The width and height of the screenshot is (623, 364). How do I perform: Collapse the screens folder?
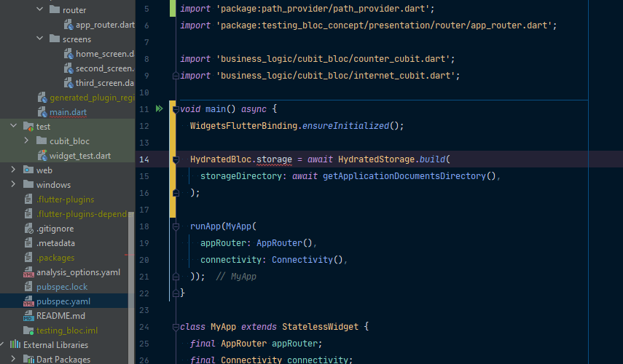pos(40,39)
